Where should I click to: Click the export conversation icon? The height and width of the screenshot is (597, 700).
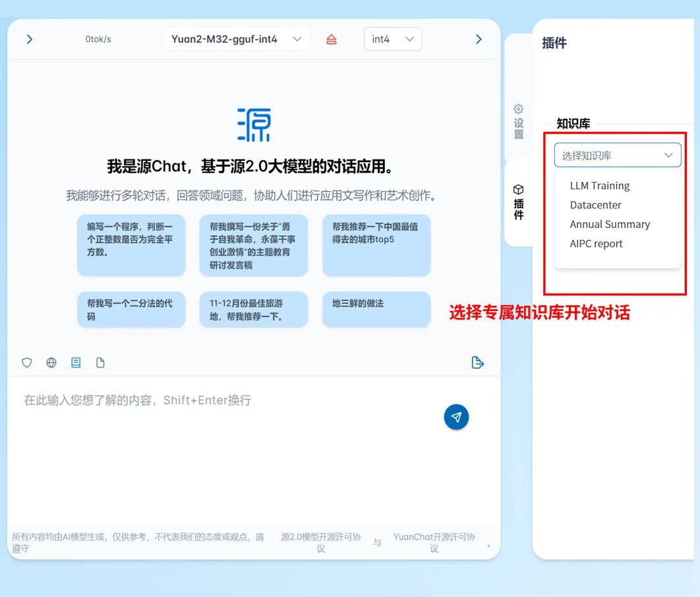point(478,362)
